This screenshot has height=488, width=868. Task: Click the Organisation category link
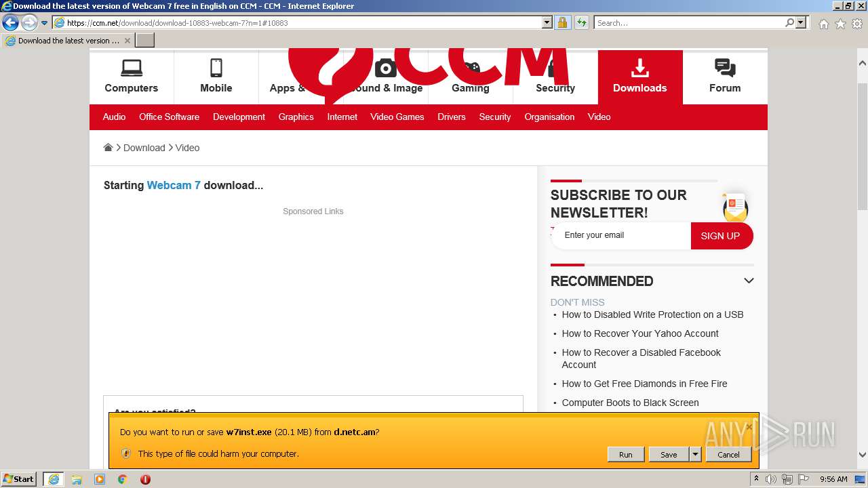tap(549, 117)
